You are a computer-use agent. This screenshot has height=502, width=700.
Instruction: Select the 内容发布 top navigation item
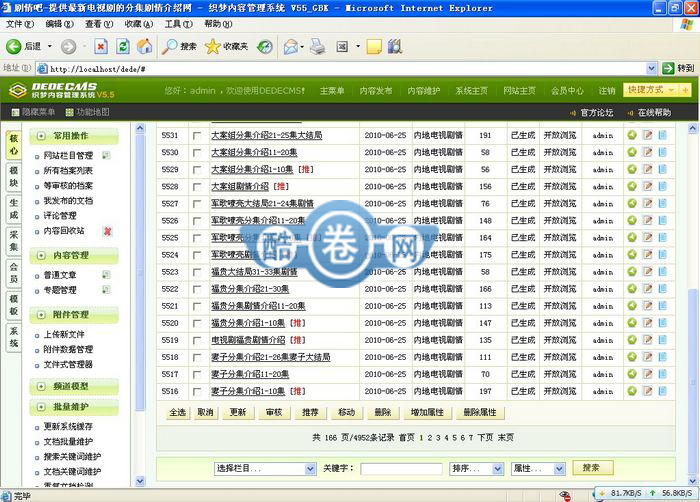(375, 91)
